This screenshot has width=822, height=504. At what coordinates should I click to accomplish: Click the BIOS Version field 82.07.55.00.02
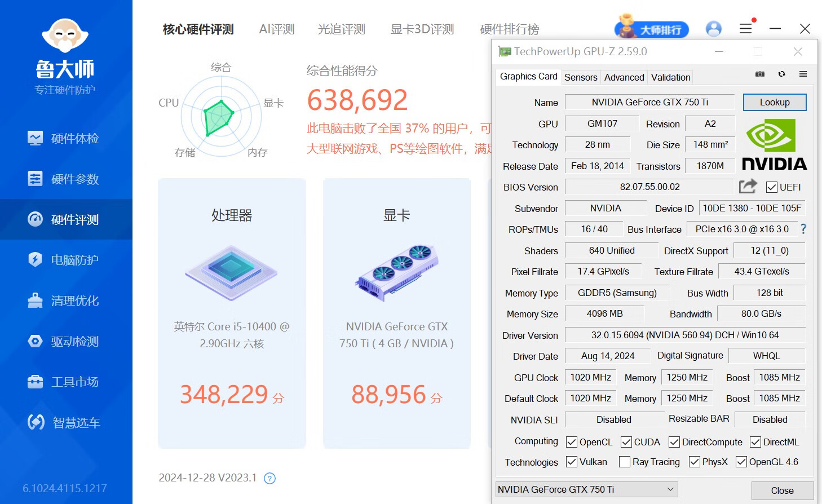649,187
